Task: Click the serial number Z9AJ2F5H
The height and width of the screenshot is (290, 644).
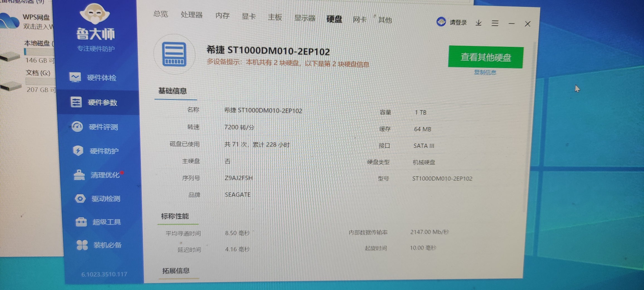Action: point(239,178)
